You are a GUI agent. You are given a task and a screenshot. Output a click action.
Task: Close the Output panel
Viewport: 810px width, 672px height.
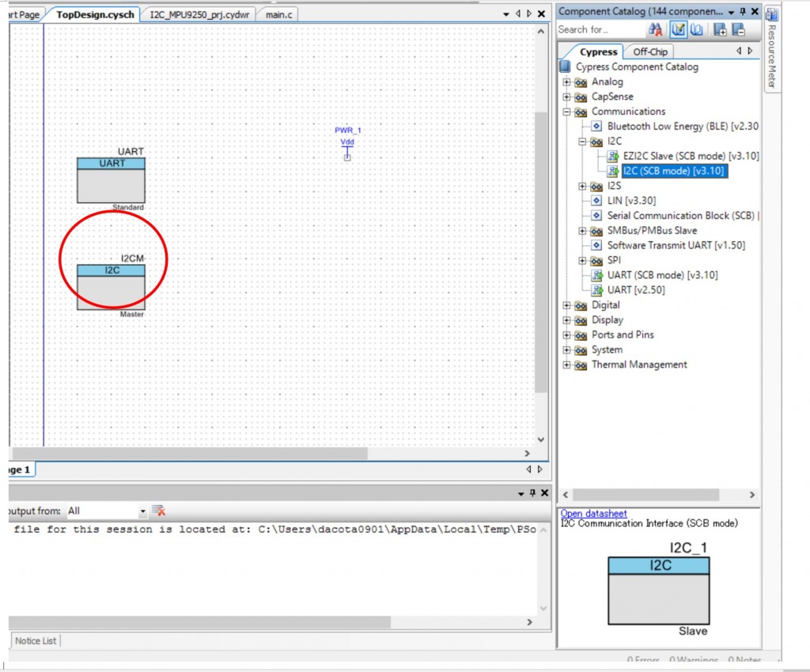click(544, 493)
